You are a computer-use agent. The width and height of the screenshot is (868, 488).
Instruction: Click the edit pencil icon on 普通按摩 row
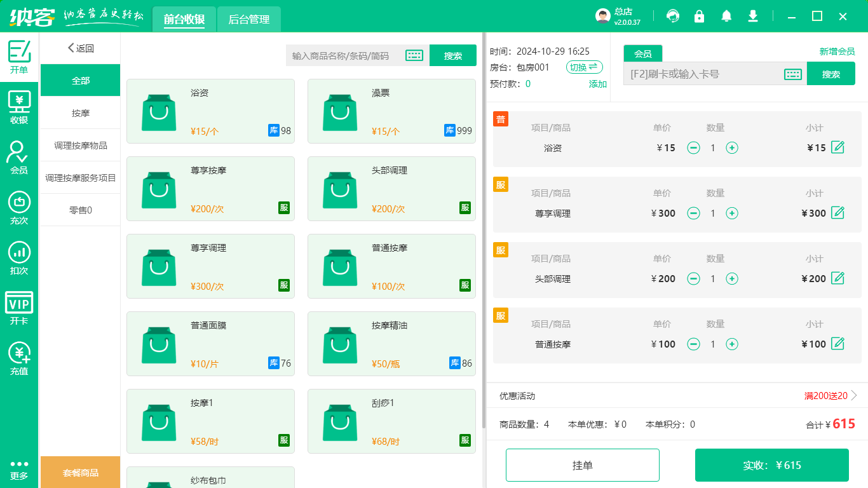point(838,344)
